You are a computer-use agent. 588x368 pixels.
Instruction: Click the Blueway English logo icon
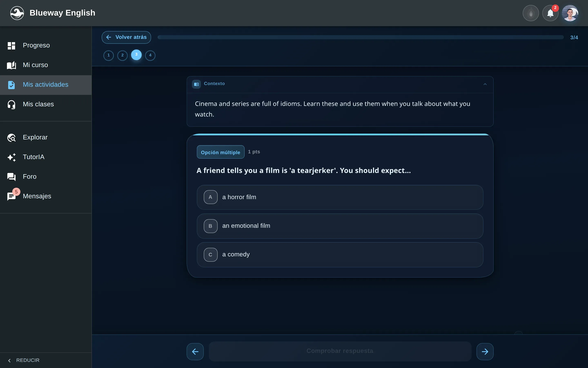(17, 13)
